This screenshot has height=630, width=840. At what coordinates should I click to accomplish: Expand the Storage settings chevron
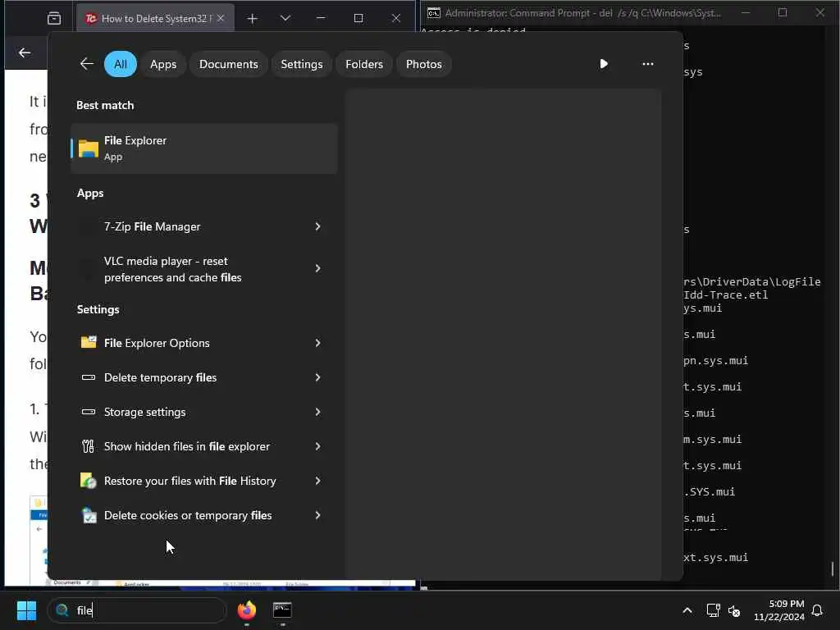click(317, 412)
